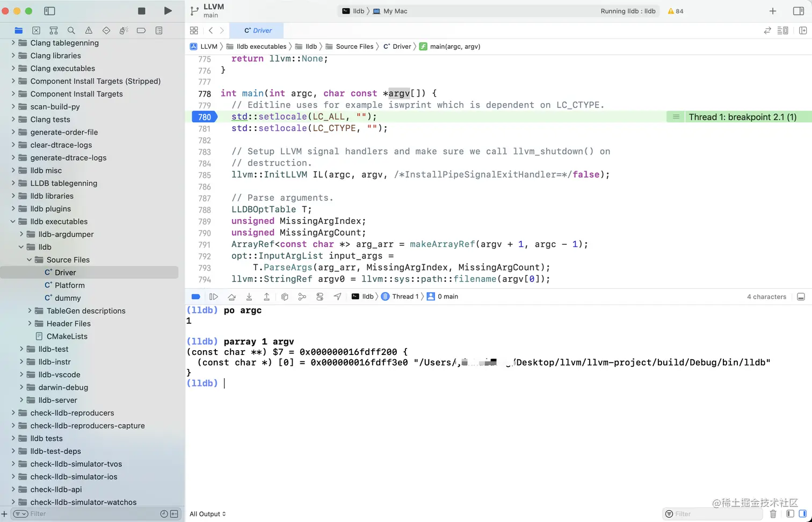Open the Report navigator

coord(159,31)
